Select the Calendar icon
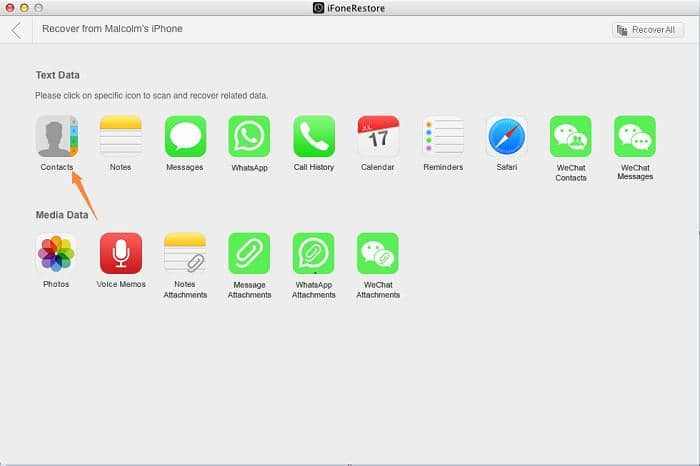This screenshot has width=700, height=466. point(378,136)
